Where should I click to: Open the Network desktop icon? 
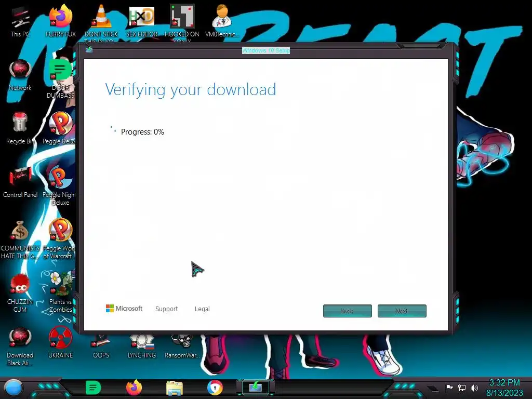pos(20,75)
